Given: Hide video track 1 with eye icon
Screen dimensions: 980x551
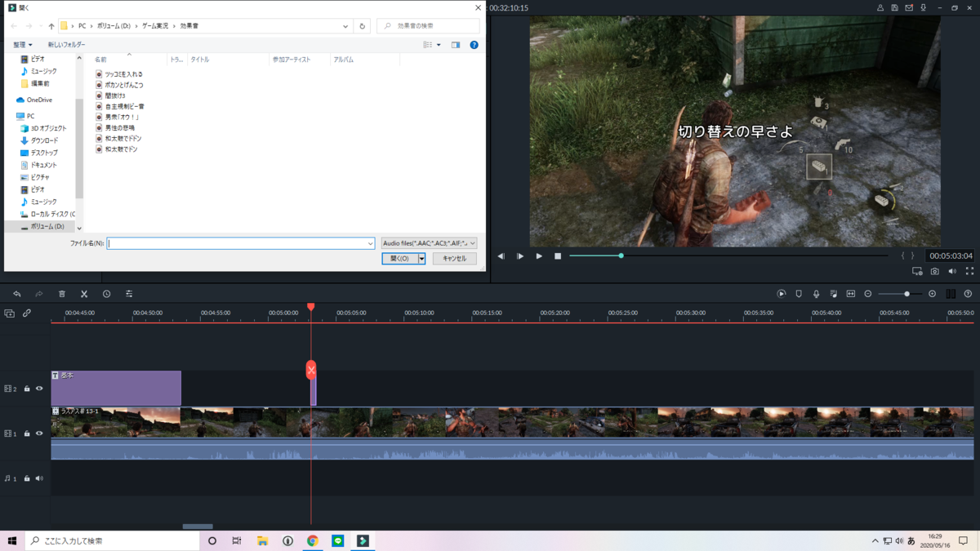Looking at the screenshot, I should pos(39,433).
